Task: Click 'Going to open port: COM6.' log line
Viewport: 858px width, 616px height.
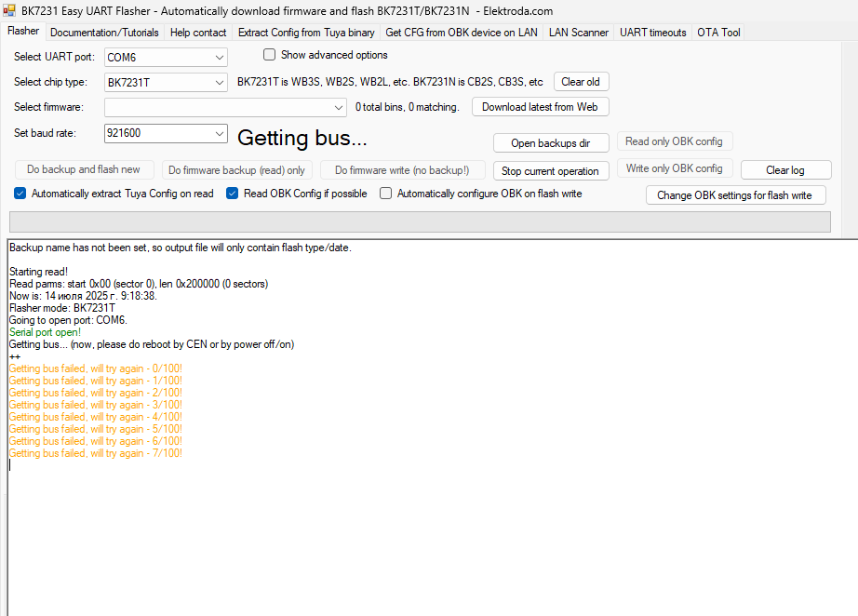Action: tap(68, 319)
